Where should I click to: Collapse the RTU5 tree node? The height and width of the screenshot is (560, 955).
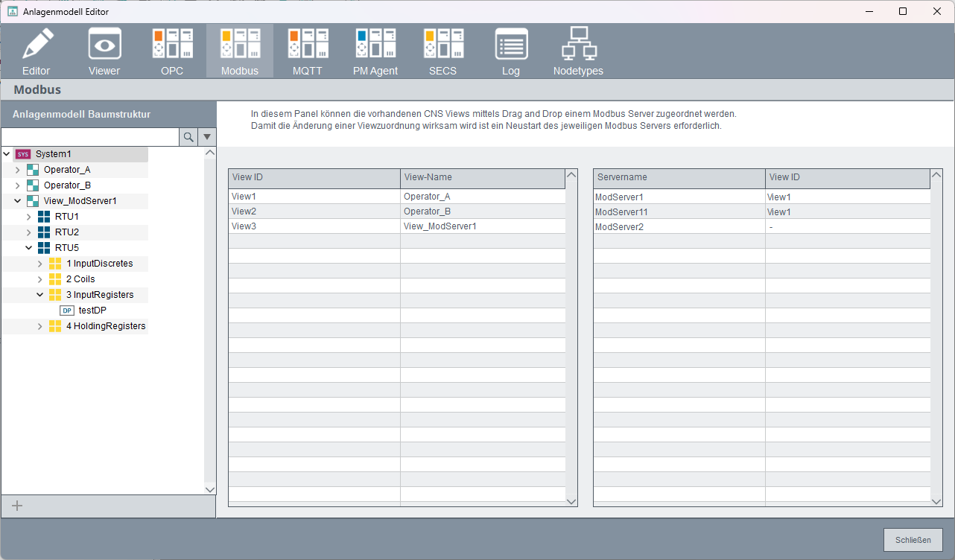[29, 248]
